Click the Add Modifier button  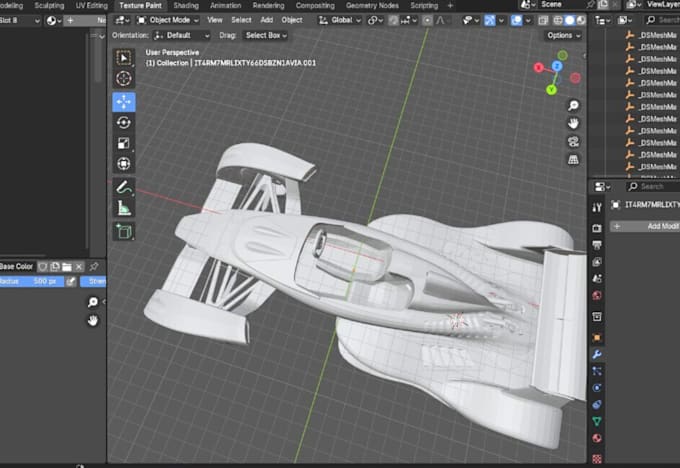tap(645, 226)
